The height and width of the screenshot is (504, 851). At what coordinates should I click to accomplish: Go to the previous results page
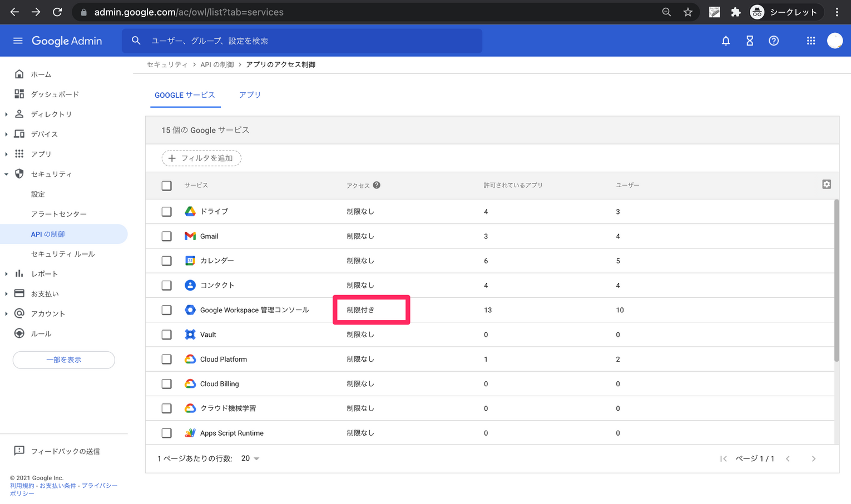point(788,458)
